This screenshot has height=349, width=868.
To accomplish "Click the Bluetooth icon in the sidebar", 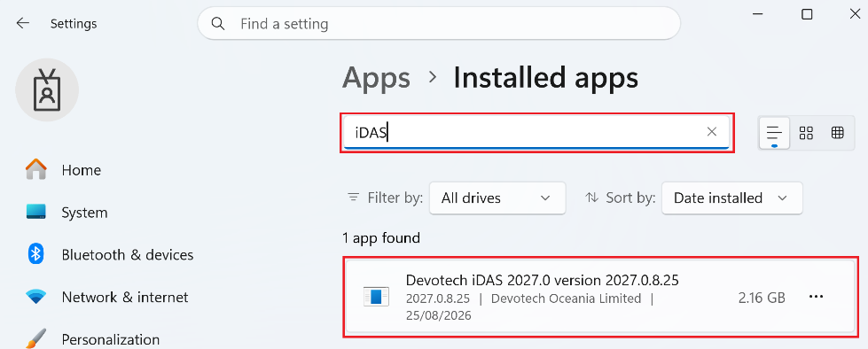I will [x=36, y=254].
